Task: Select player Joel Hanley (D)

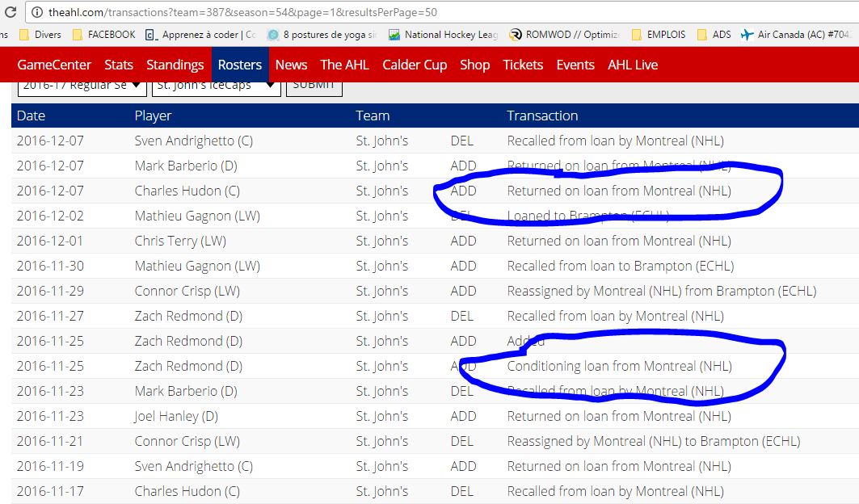Action: (176, 416)
